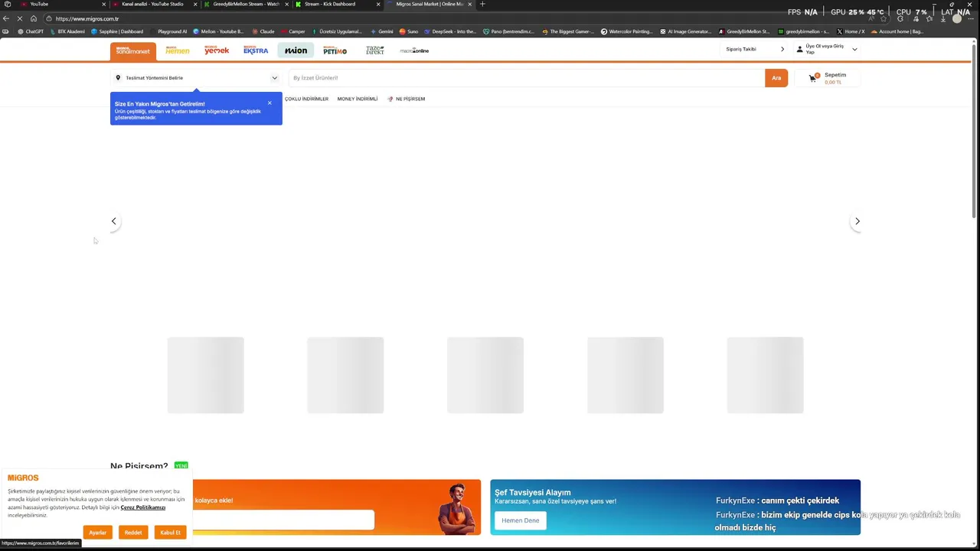Open the Gemini bookmark
This screenshot has width=980, height=551.
pos(381,31)
